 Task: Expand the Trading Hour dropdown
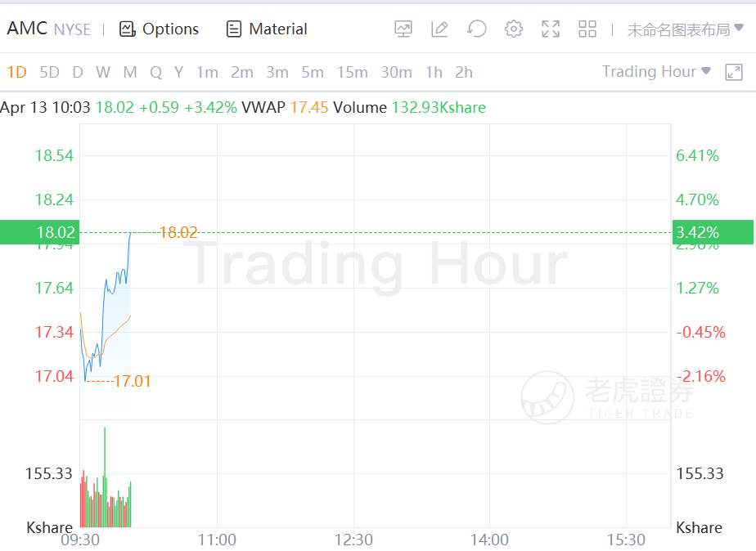(656, 72)
